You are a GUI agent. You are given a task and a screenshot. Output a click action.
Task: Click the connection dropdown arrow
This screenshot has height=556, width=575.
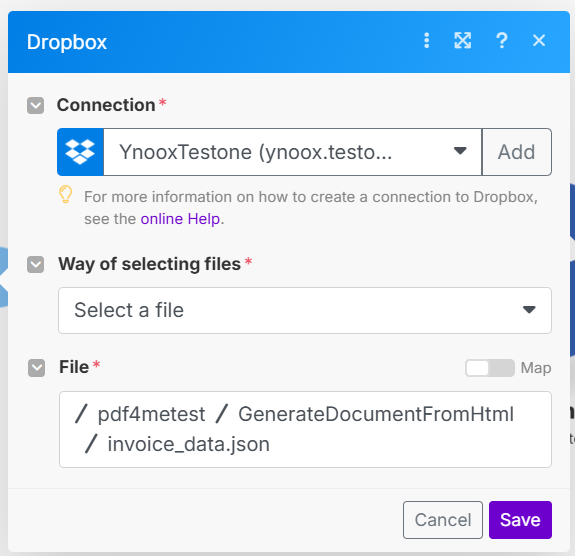pos(460,151)
